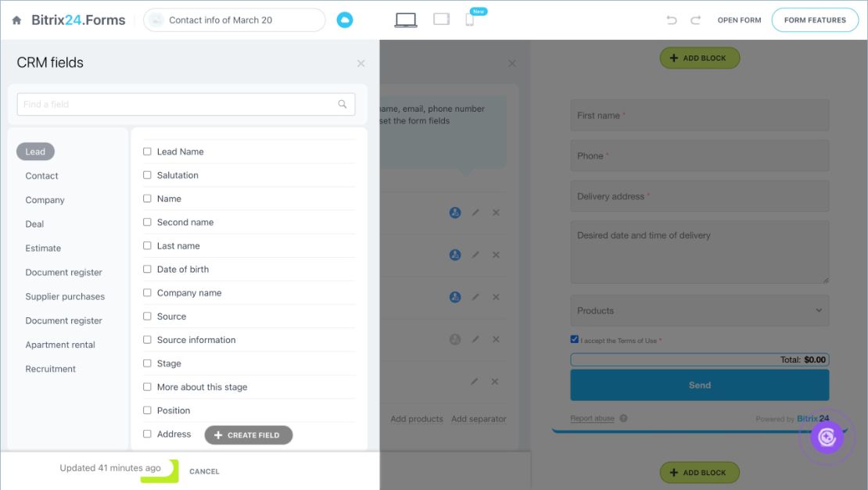Select the Company category

coord(45,199)
